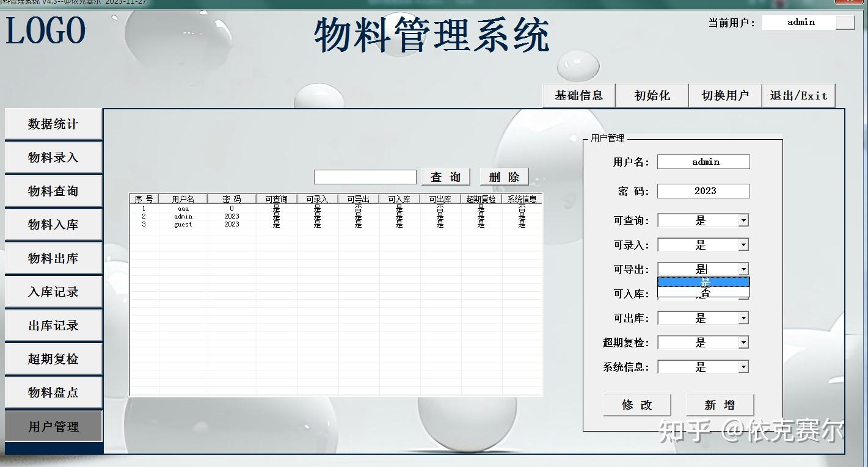Open 入库记录 in the sidebar

tap(53, 292)
